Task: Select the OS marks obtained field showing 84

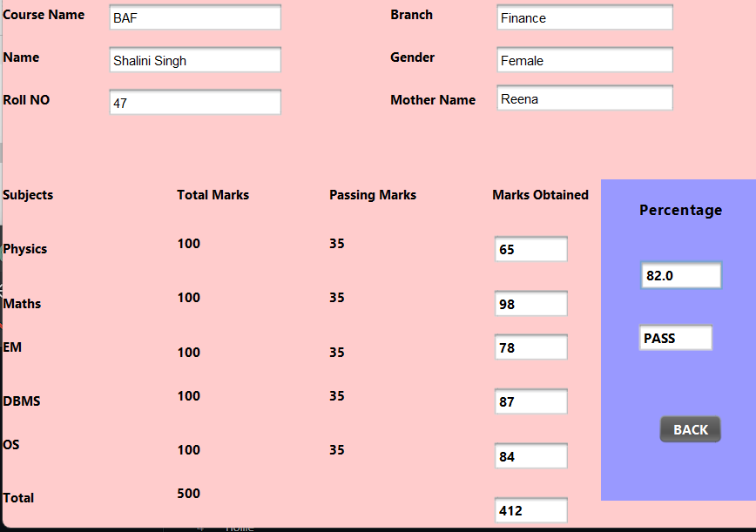Action: pos(530,455)
